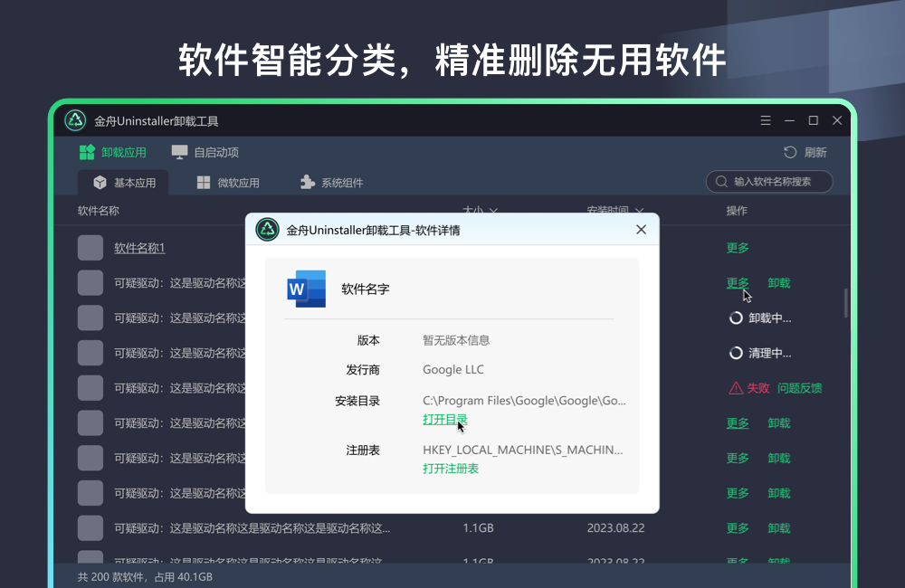
Task: Click the 打开注册表 link
Action: (x=451, y=469)
